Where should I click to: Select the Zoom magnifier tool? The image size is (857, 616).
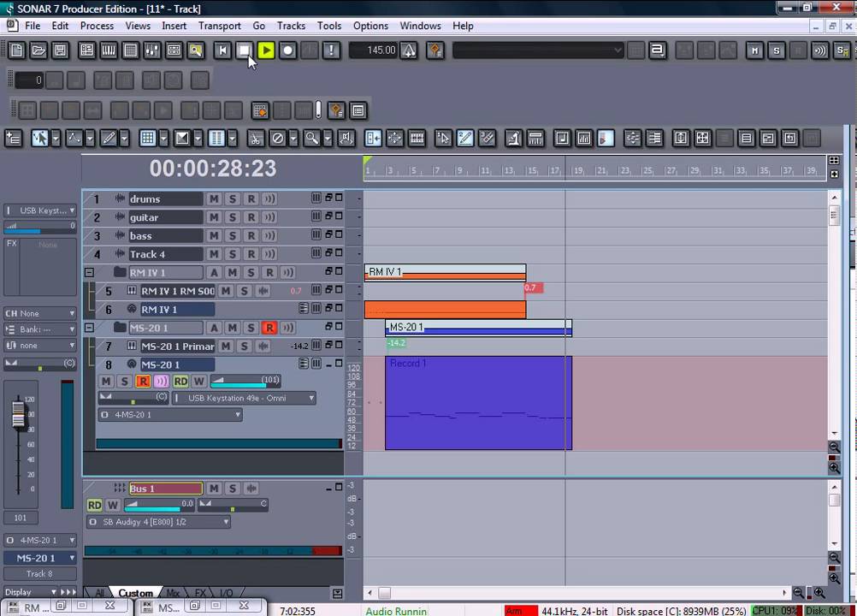[x=311, y=139]
